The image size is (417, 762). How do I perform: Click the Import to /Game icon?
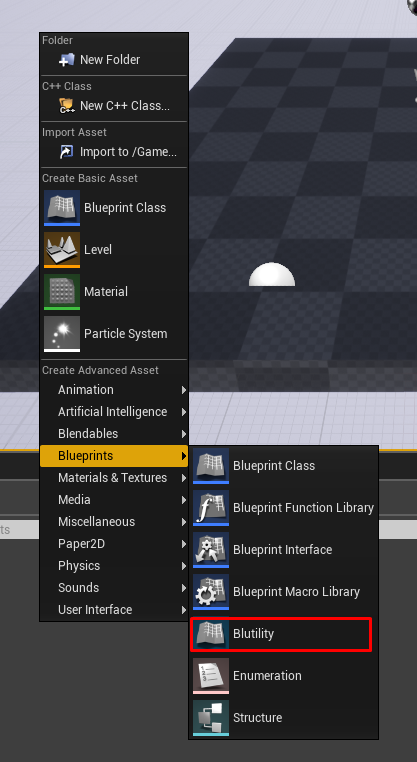coord(66,152)
